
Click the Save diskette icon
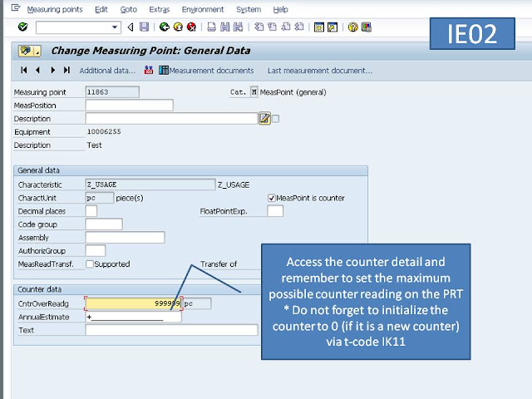click(x=144, y=27)
